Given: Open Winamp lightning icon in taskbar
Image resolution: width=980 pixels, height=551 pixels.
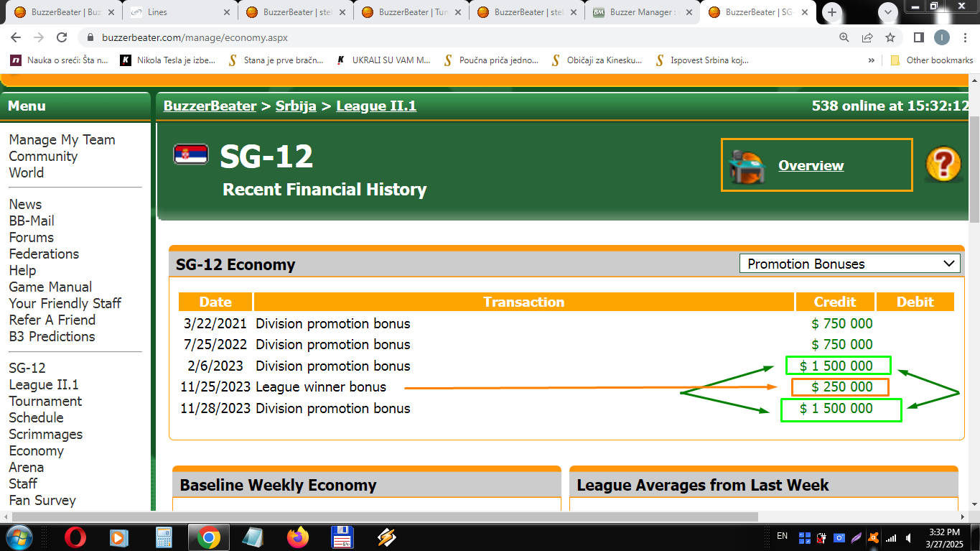Looking at the screenshot, I should [387, 537].
